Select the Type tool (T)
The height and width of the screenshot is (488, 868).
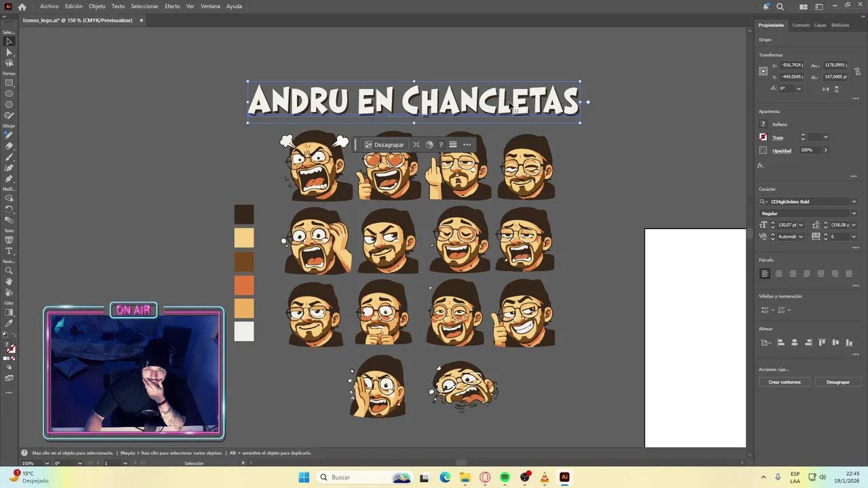click(9, 251)
